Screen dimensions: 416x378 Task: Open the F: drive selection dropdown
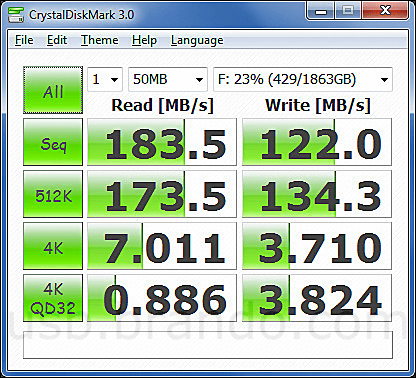click(x=303, y=79)
